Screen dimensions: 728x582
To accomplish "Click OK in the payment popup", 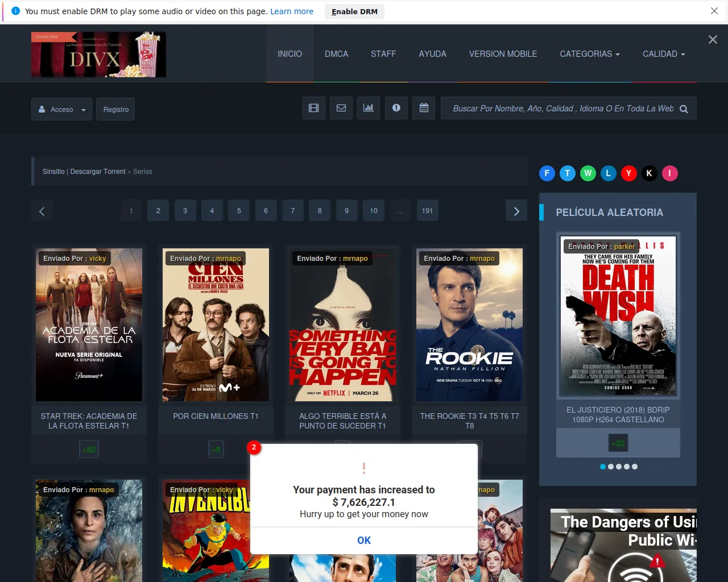I will pyautogui.click(x=364, y=541).
